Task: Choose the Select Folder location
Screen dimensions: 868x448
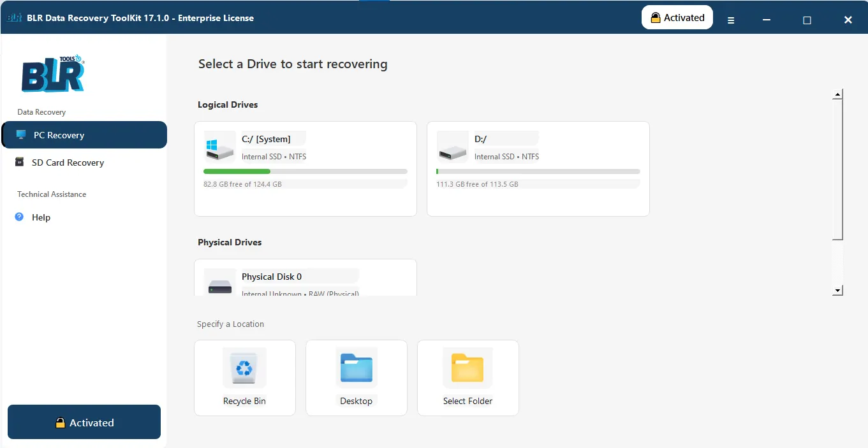Action: pos(468,378)
